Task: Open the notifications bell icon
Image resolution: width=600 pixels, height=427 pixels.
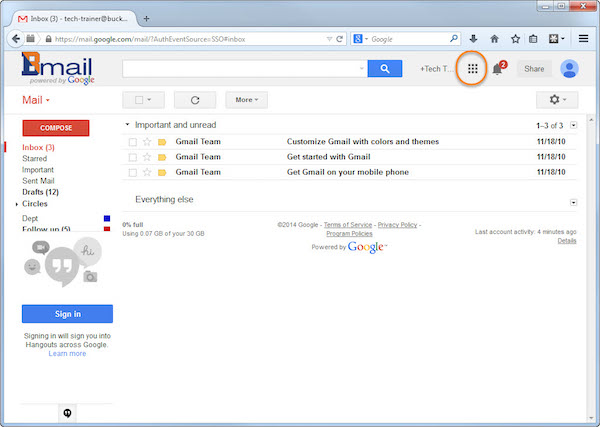Action: (497, 69)
